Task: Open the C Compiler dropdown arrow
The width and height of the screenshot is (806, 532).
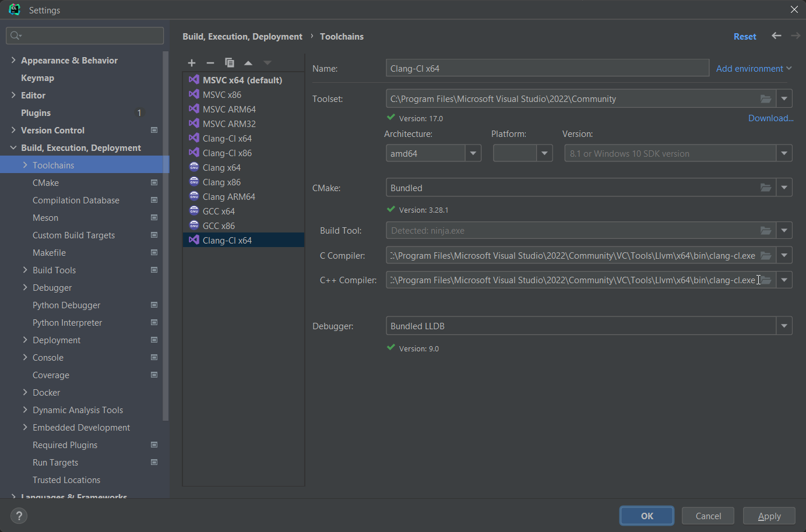Action: (x=784, y=256)
